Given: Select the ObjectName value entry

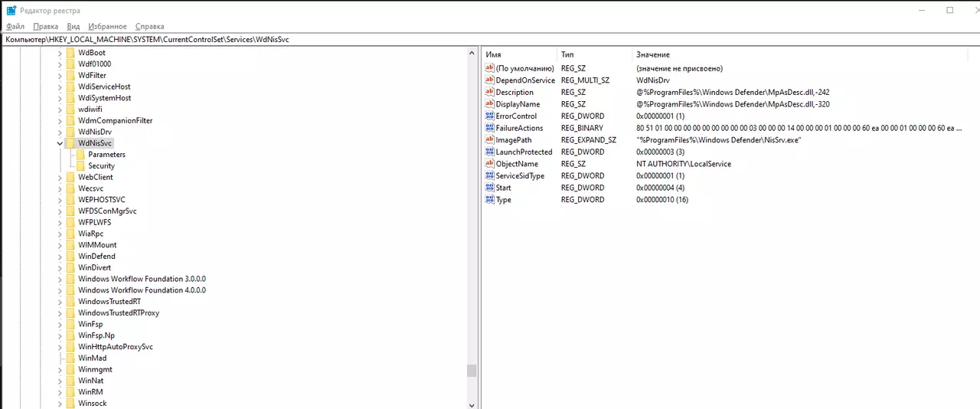Looking at the screenshot, I should tap(723, 164).
